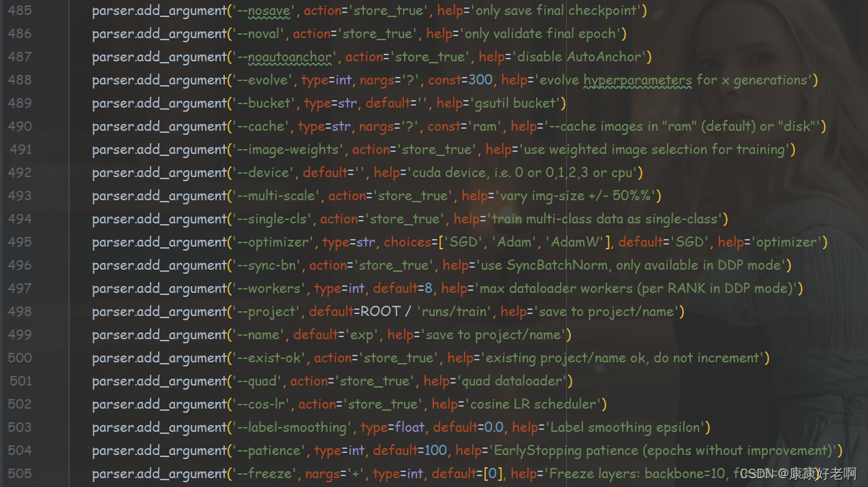Click the '--exist-ok' argument string

coord(269,358)
